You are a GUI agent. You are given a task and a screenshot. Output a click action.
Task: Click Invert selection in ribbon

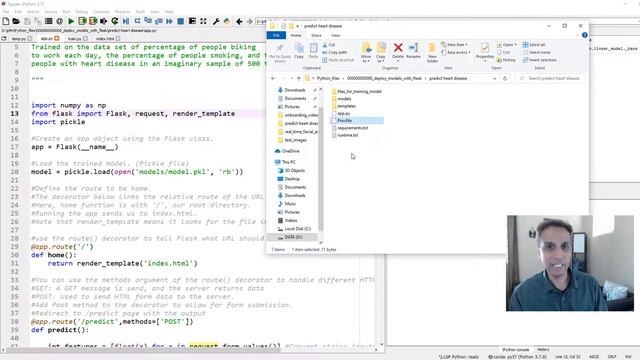539,60
